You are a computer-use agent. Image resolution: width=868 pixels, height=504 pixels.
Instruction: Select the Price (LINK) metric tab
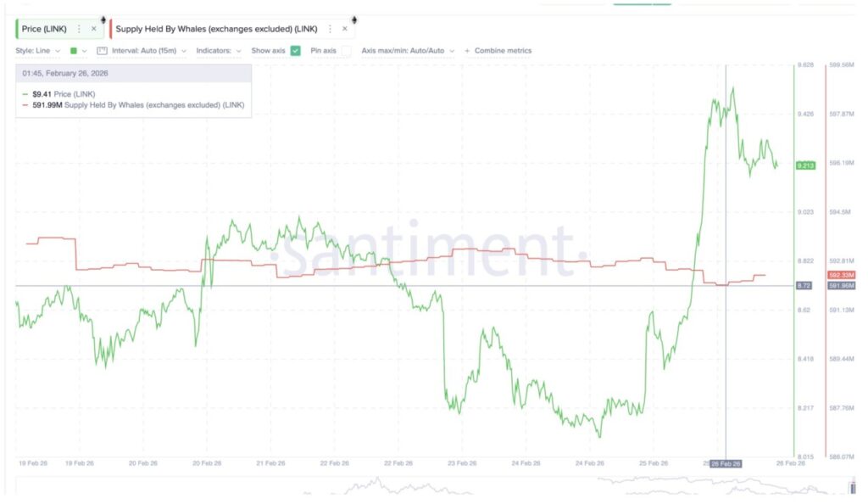coord(47,29)
